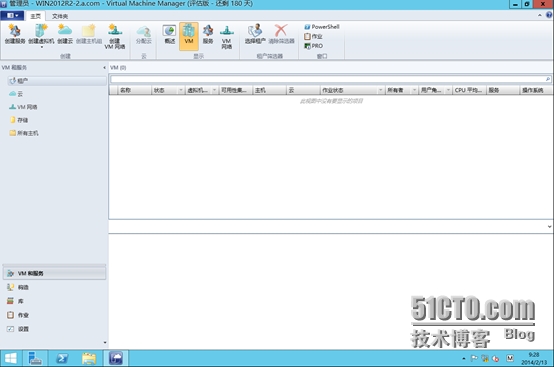Click 选择租户 (Select Tenant) ribbon icon
Image resolution: width=554 pixels, height=367 pixels.
coord(255,34)
